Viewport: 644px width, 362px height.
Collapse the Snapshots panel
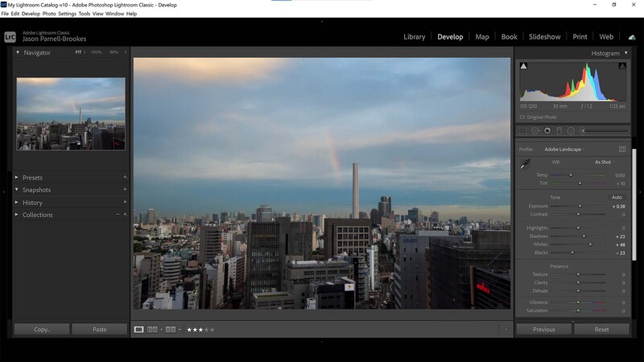[x=16, y=190]
